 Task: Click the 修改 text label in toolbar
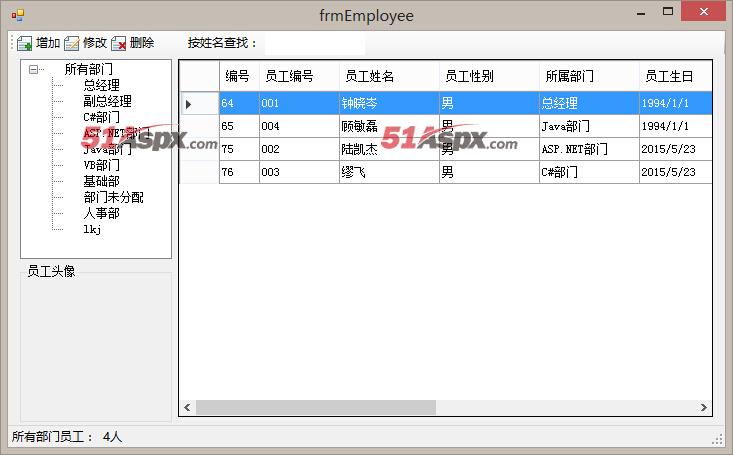point(95,43)
